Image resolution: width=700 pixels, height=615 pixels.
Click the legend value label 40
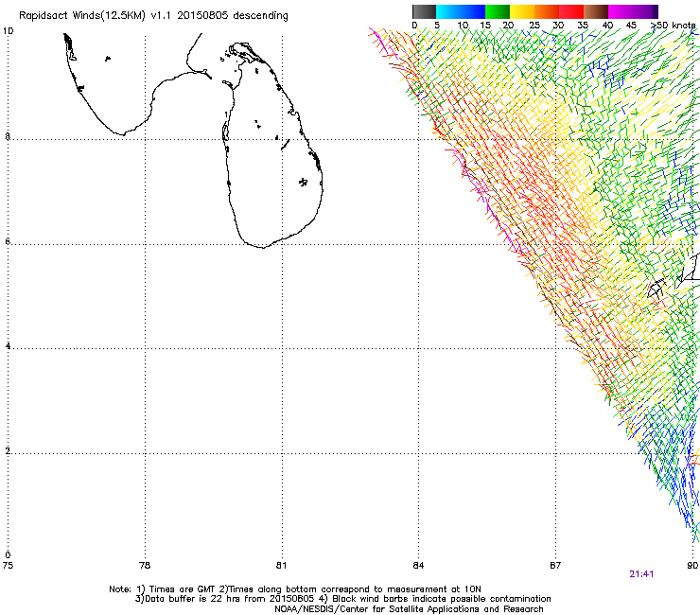tap(607, 26)
